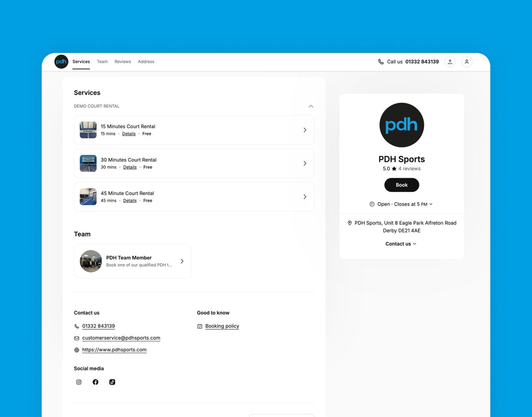Open the Booking policy link

(222, 326)
